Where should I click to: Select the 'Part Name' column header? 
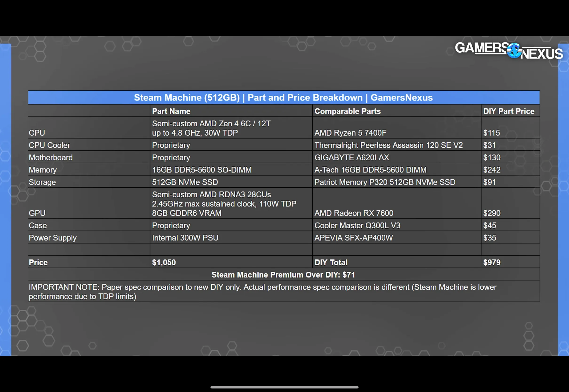(x=171, y=111)
